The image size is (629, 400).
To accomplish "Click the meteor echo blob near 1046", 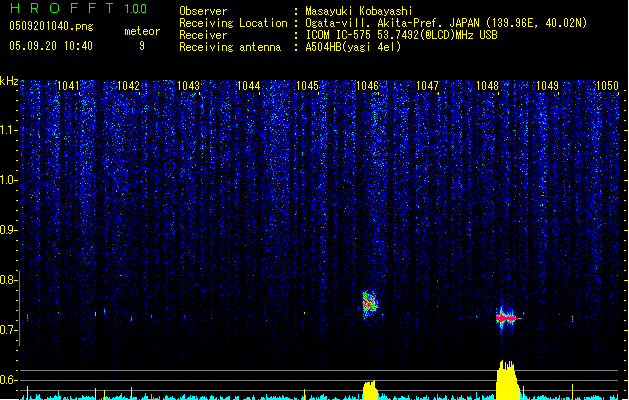I will point(370,305).
